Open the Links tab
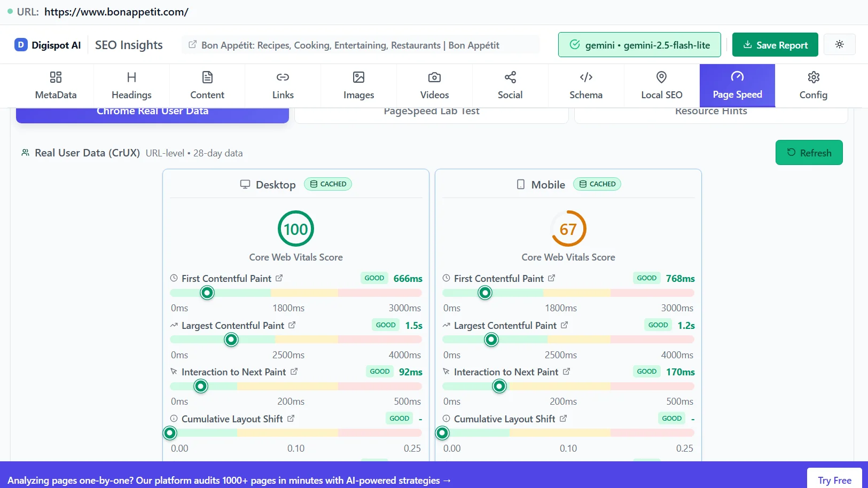 tap(283, 86)
